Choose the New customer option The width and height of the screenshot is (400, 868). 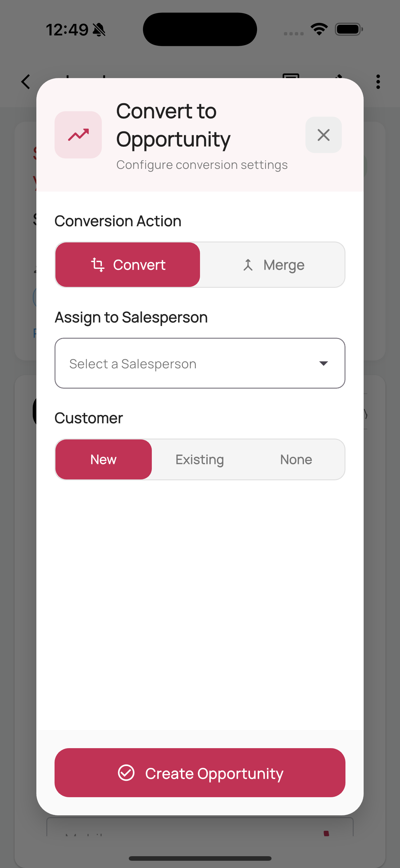[104, 459]
